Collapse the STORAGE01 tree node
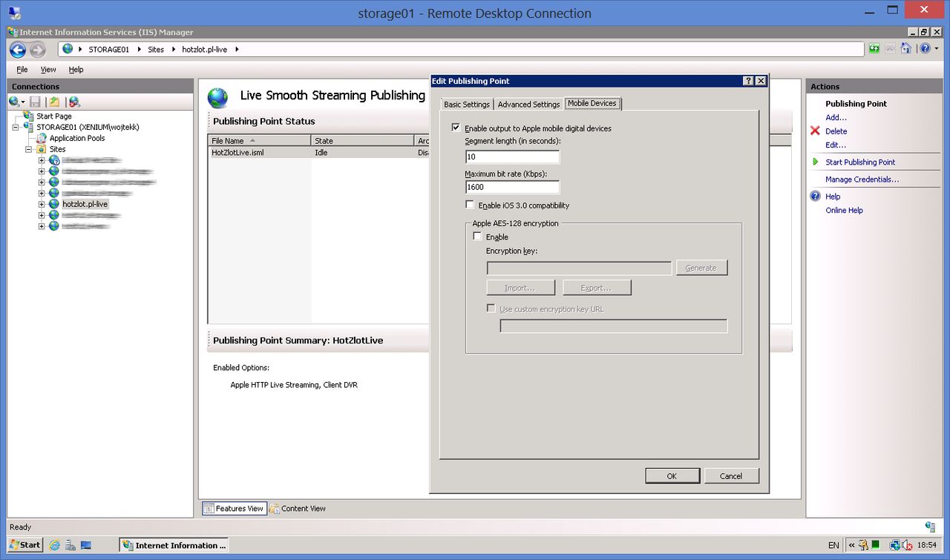This screenshot has width=950, height=560. (16, 127)
